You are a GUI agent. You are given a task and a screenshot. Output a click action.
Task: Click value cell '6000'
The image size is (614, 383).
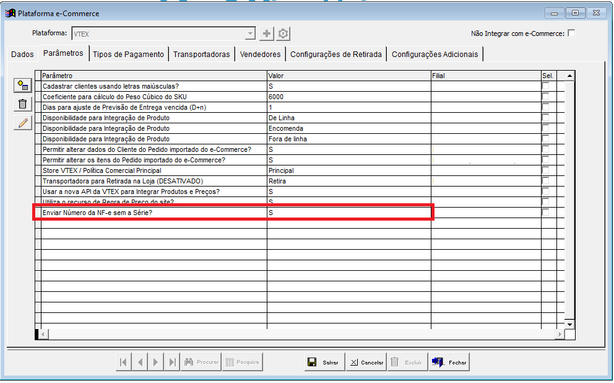tap(349, 97)
